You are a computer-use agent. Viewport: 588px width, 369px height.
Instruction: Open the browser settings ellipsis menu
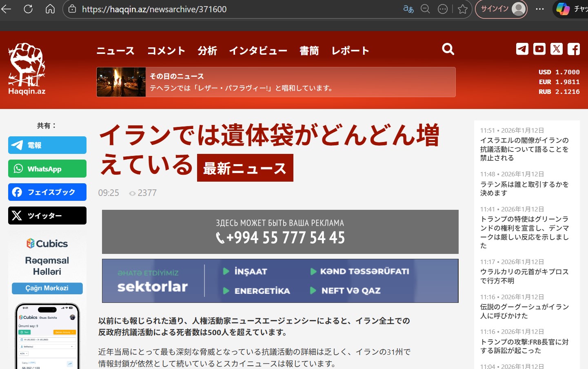[x=539, y=9]
